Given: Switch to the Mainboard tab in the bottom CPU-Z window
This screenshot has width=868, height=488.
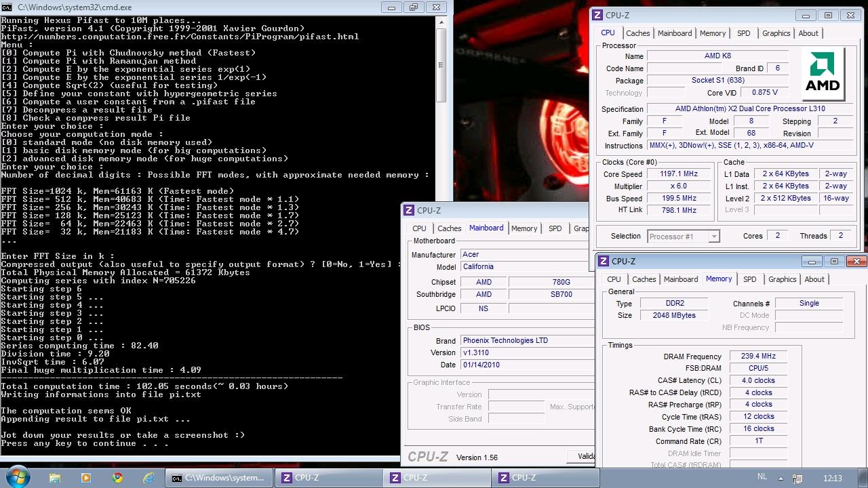Looking at the screenshot, I should (681, 279).
